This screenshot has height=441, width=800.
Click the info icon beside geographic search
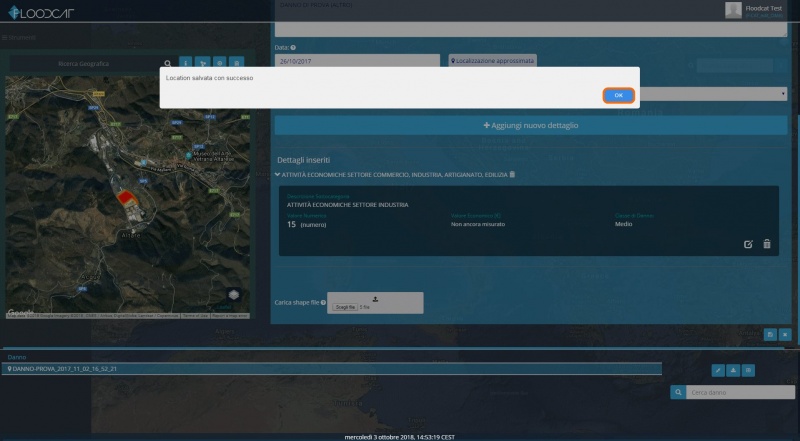[x=185, y=64]
